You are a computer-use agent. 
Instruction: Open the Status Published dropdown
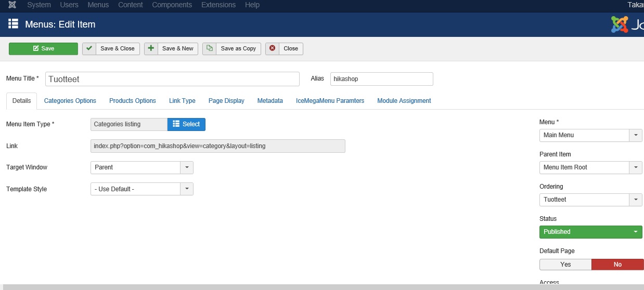point(591,232)
